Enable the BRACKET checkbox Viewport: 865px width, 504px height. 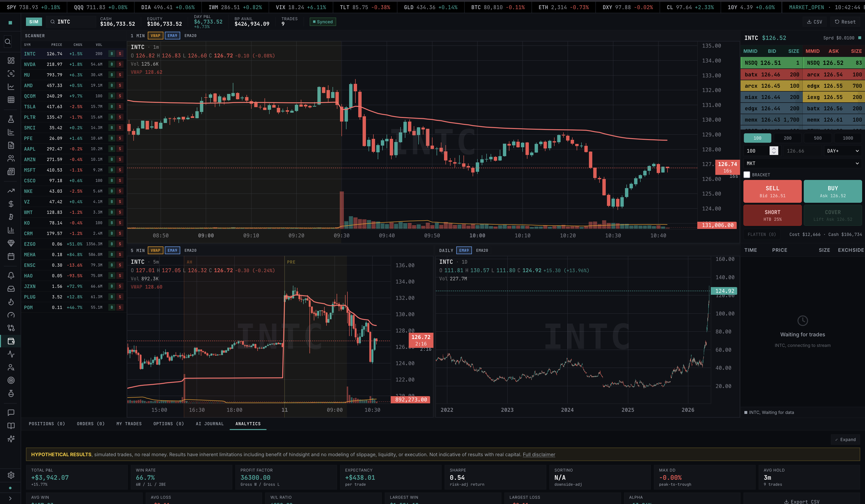pos(747,175)
